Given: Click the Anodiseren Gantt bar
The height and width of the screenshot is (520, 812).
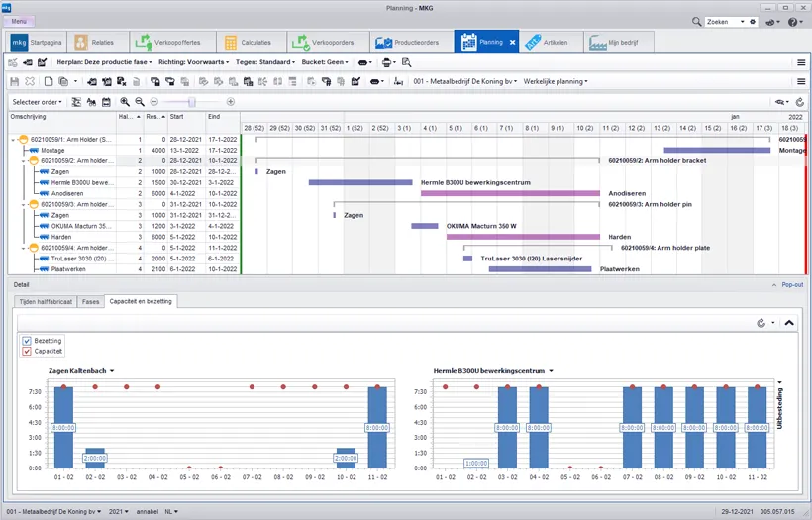Looking at the screenshot, I should 510,193.
